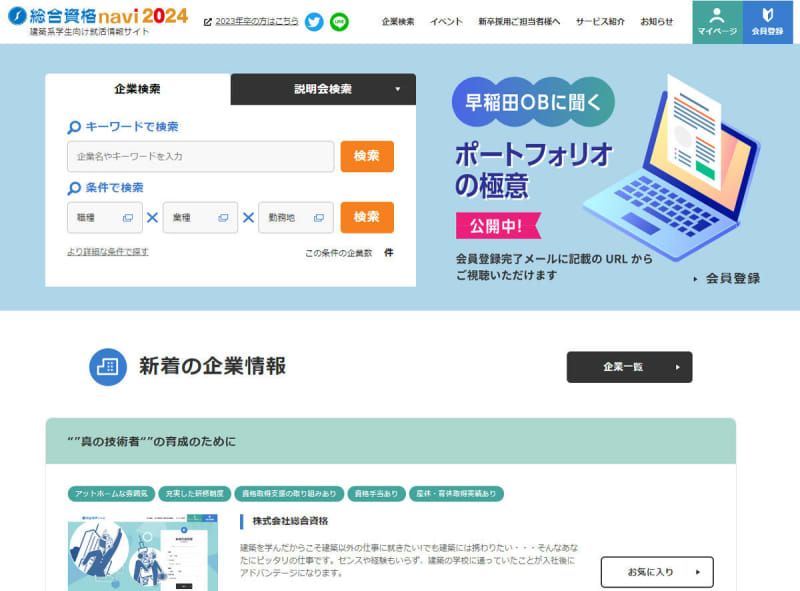Open the 職種 condition selector
Screen dimensions: 800x591
point(105,218)
